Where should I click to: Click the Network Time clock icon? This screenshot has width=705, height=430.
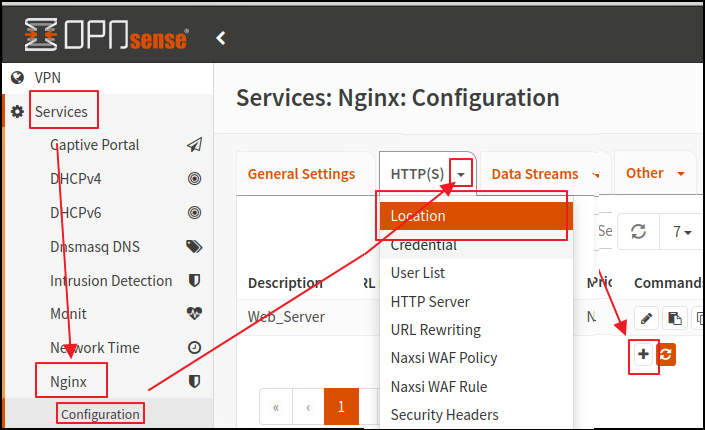point(194,347)
